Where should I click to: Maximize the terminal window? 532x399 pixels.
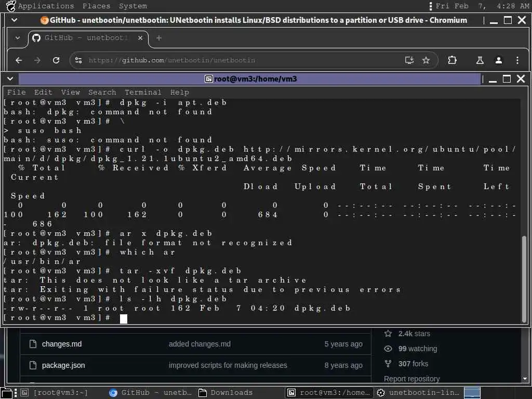[x=507, y=79]
